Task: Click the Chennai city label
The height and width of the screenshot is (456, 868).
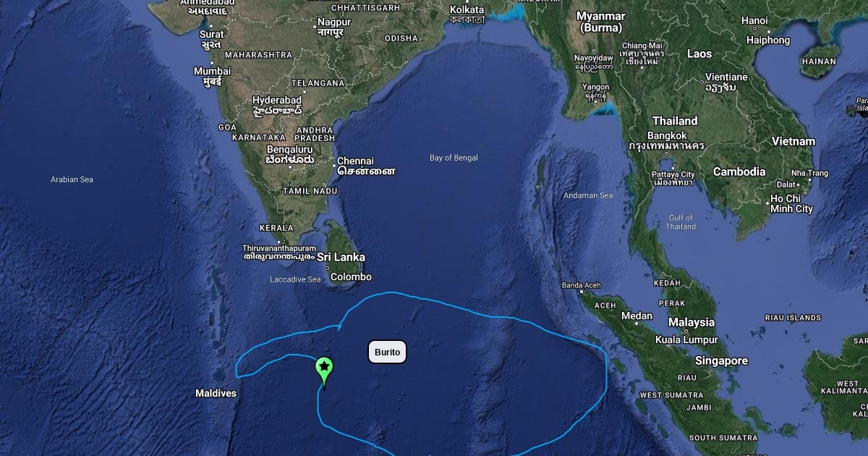Action: pos(355,161)
